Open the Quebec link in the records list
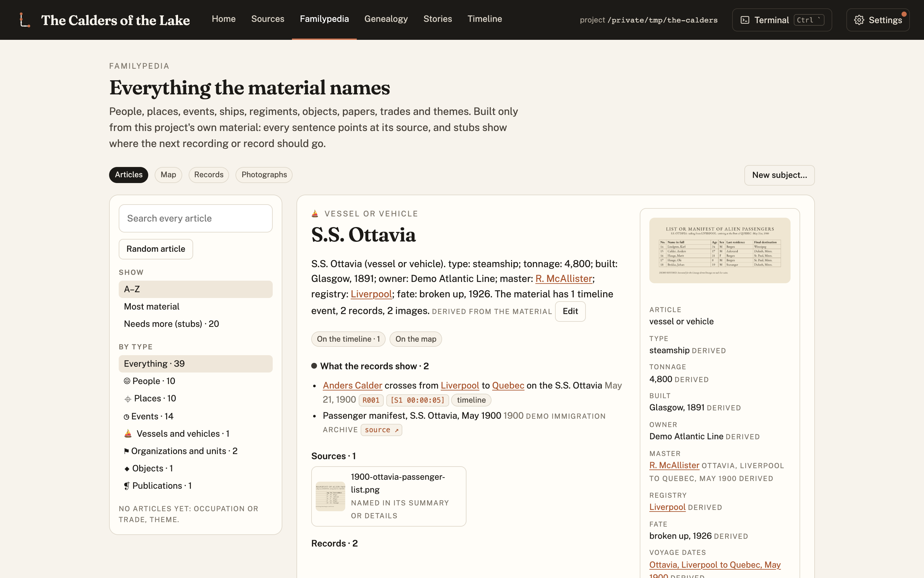 coord(508,385)
